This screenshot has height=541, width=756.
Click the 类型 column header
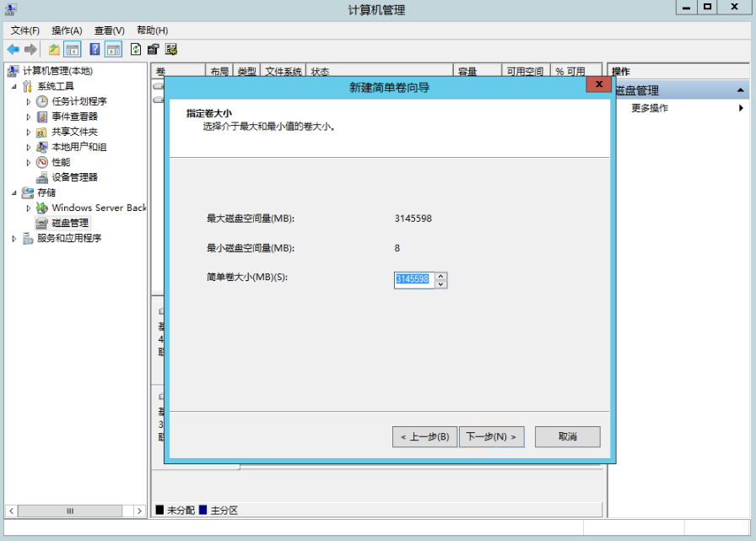pyautogui.click(x=247, y=72)
